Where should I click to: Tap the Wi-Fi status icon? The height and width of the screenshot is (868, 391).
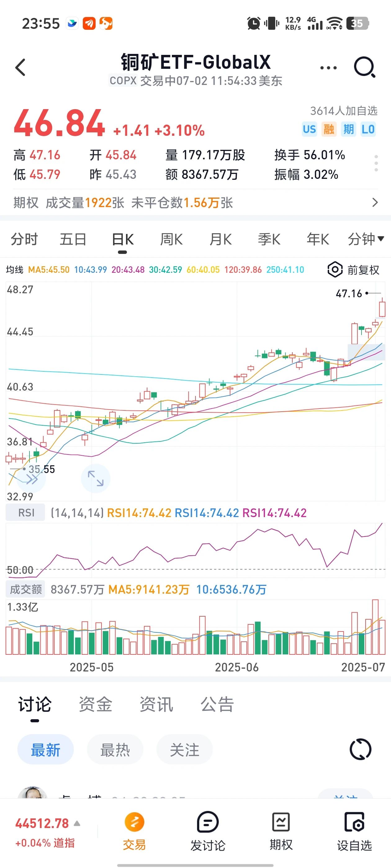point(334,23)
